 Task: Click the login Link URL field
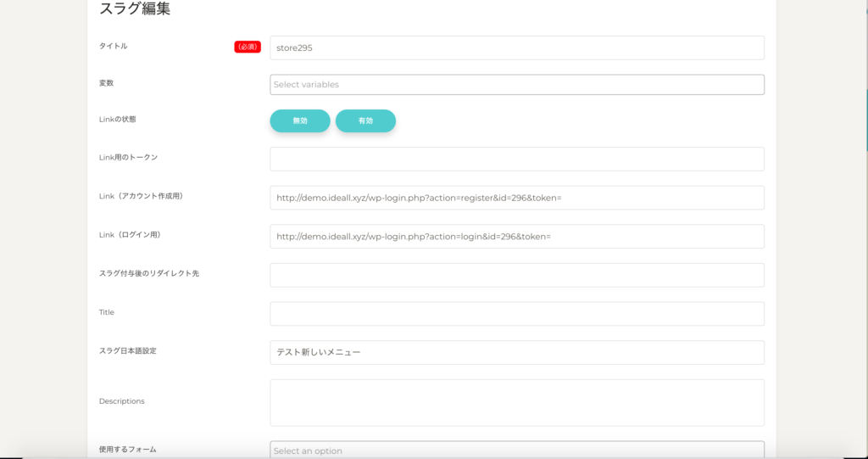pyautogui.click(x=516, y=237)
